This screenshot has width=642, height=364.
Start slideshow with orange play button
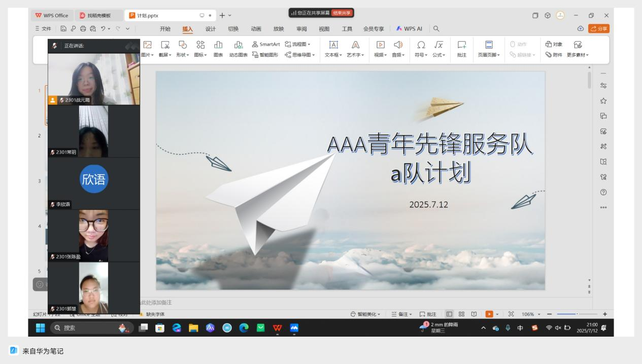pos(489,314)
